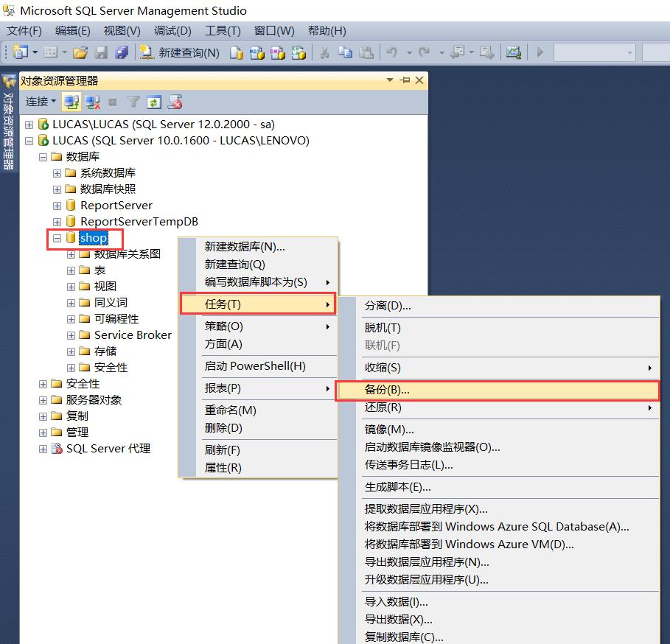Screen dimensions: 670x644
Task: Click the Analysis Services MDX Query icon
Action: point(257,52)
